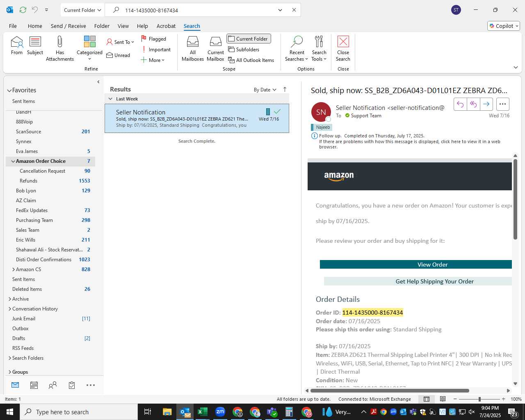
Task: Reverse the results sort order
Action: 285,89
